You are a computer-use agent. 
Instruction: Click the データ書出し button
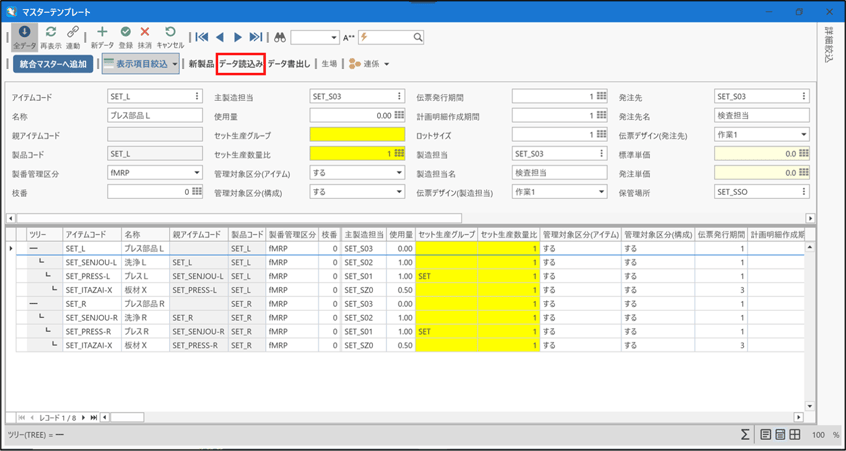pyautogui.click(x=290, y=64)
